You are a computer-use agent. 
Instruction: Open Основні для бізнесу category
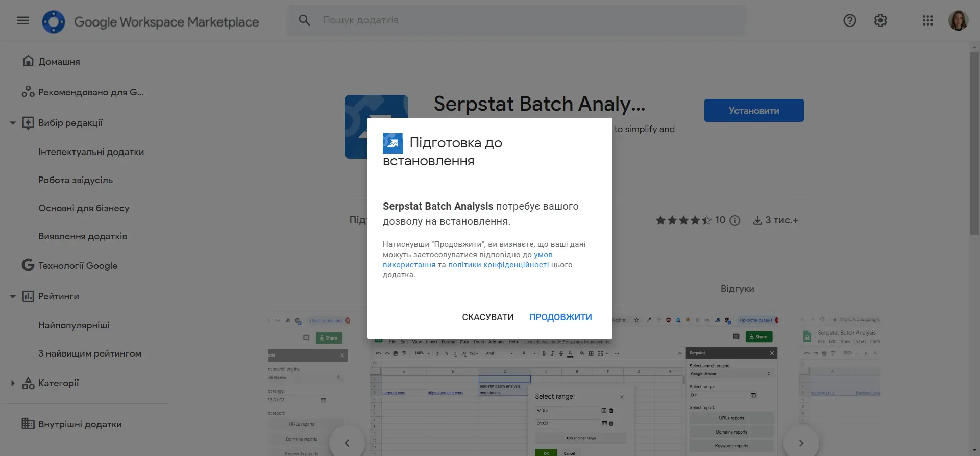pos(84,208)
